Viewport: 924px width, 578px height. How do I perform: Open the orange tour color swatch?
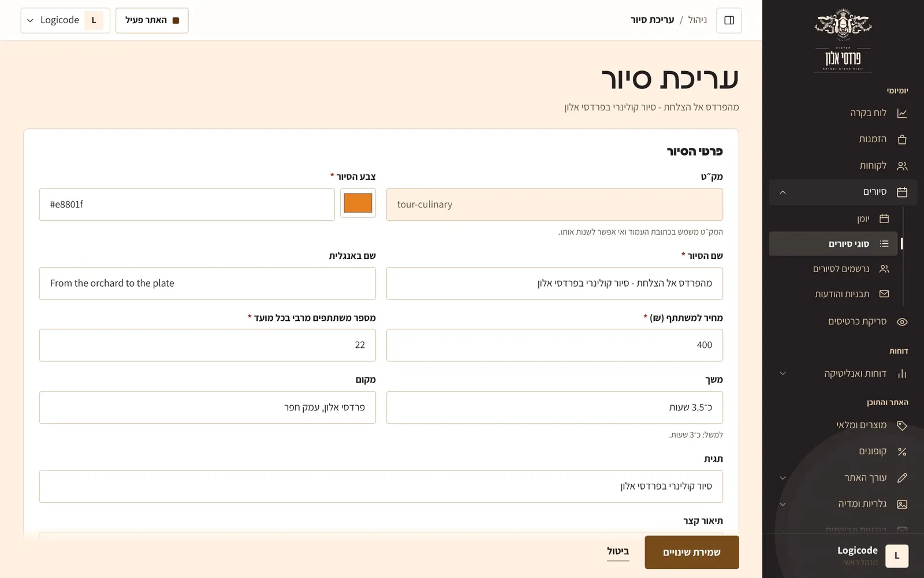tap(358, 203)
